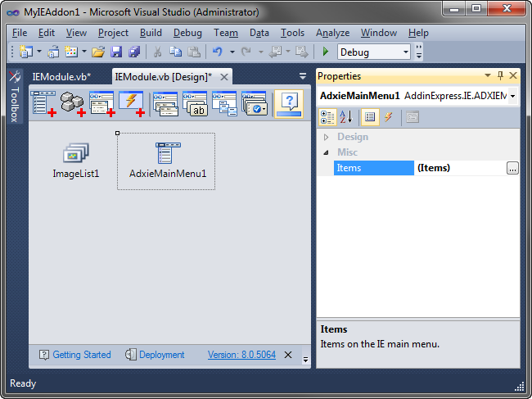Click the ellipsis button for Items property

(512, 168)
